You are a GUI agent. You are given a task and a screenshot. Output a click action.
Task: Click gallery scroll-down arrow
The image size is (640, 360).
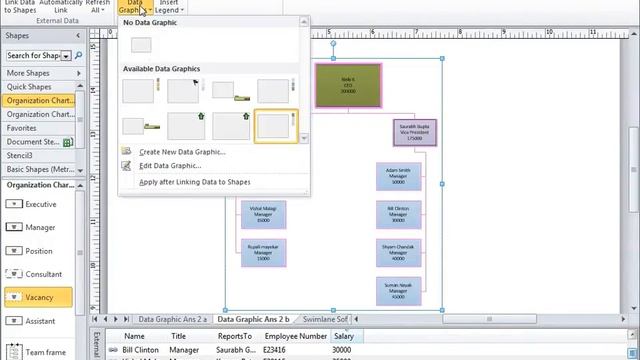pos(304,139)
